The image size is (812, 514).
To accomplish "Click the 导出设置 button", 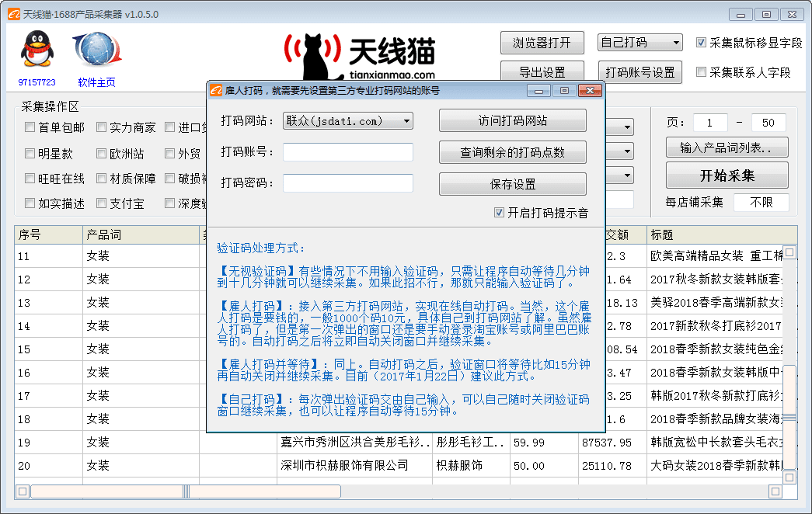I will (x=542, y=72).
